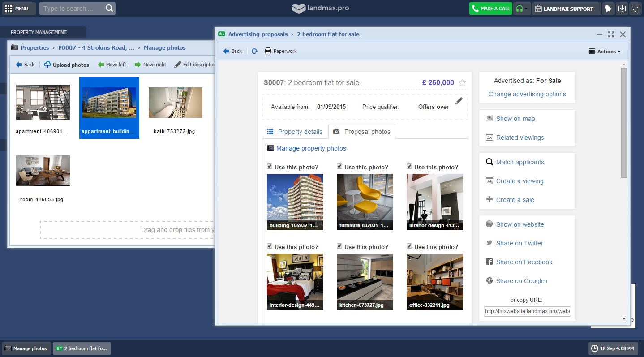Viewport: 644px width, 357px height.
Task: Open the Change advertising options link
Action: click(527, 94)
